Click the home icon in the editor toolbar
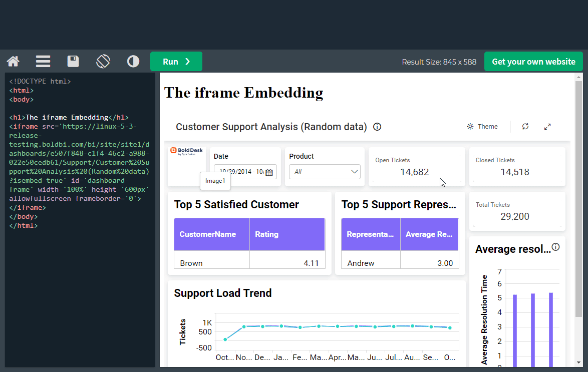The height and width of the screenshot is (372, 588). point(13,62)
